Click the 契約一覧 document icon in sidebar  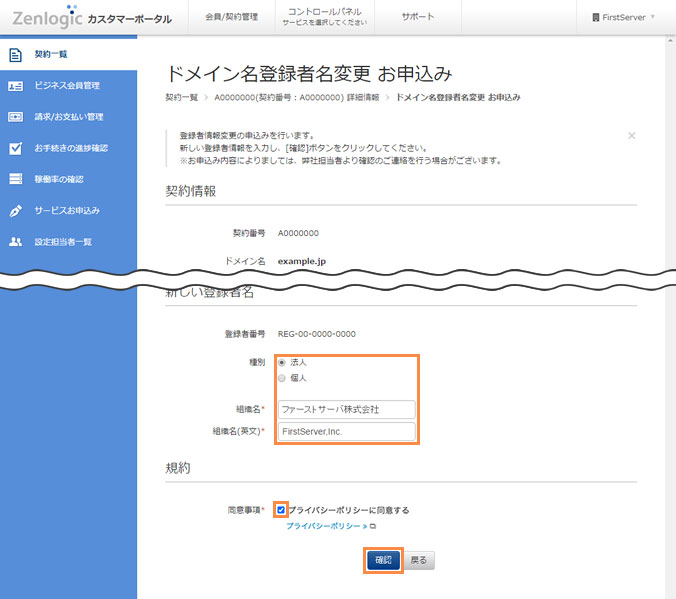(x=16, y=55)
